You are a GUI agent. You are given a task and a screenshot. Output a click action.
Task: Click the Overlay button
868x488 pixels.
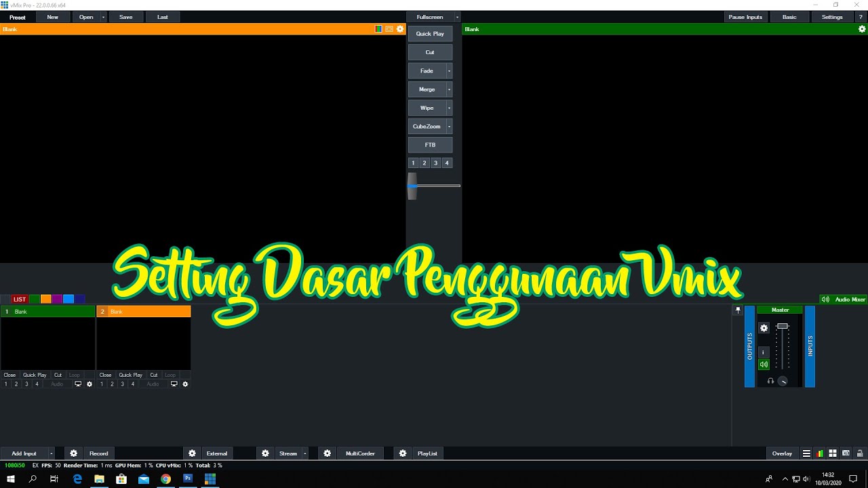click(x=782, y=453)
